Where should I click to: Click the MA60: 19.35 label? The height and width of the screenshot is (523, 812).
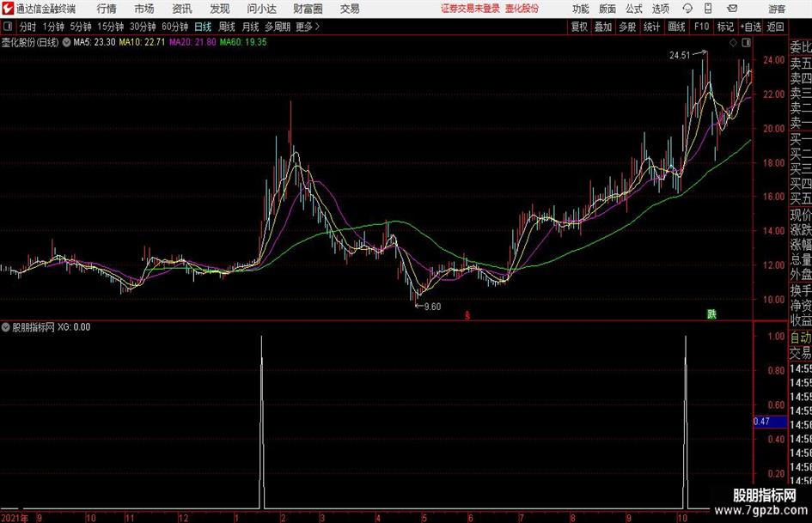[x=243, y=42]
